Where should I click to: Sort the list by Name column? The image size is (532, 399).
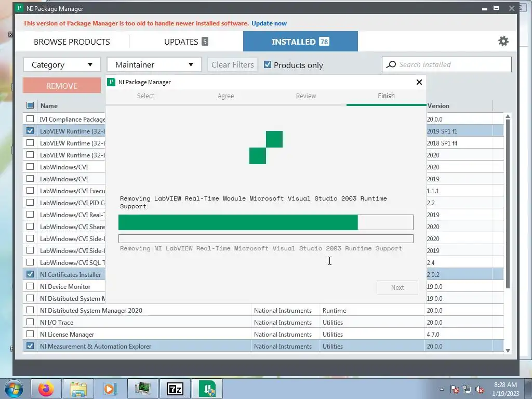(49, 106)
